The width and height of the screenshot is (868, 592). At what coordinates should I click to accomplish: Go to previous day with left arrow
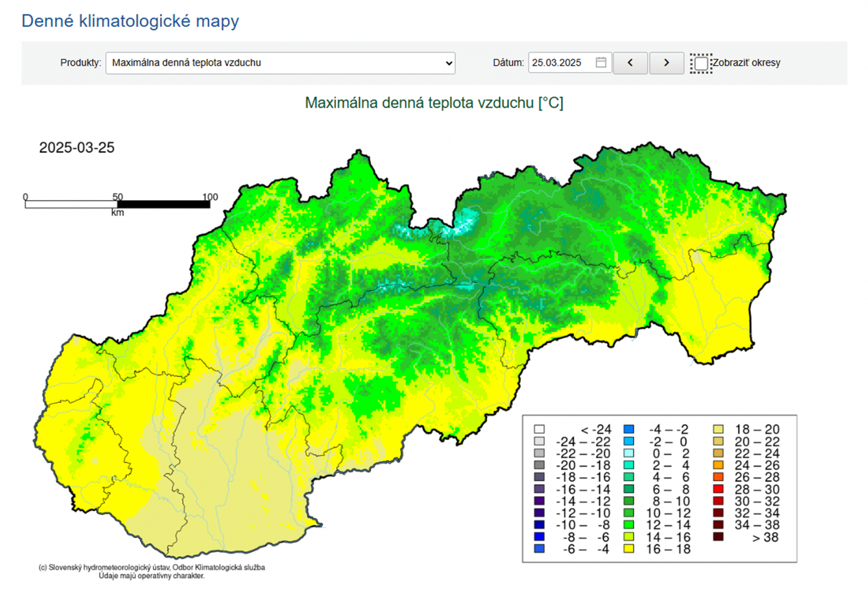click(x=630, y=63)
